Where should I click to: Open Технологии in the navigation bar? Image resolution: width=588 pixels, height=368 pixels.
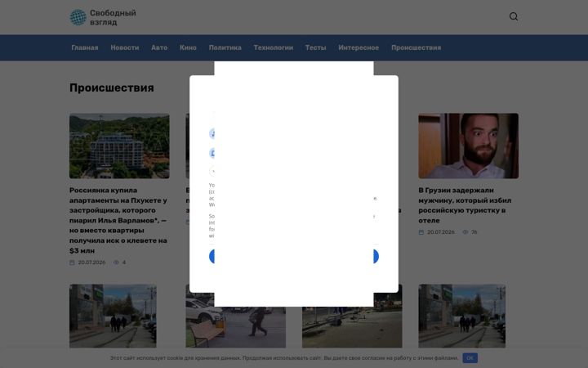pos(274,47)
